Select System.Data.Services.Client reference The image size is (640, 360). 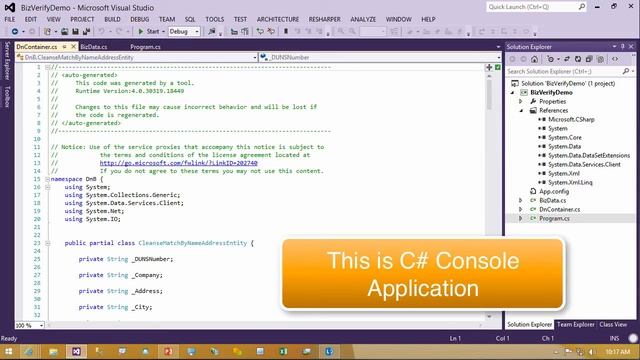584,164
